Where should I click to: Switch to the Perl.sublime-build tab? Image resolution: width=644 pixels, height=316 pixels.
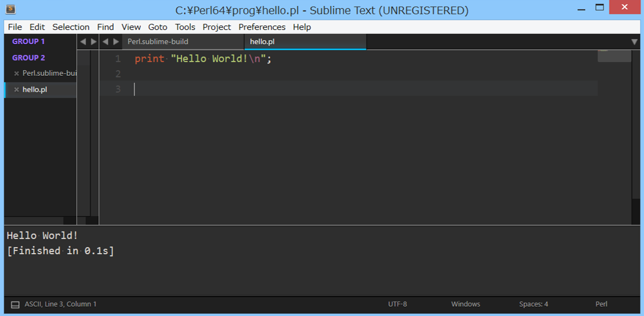click(183, 42)
